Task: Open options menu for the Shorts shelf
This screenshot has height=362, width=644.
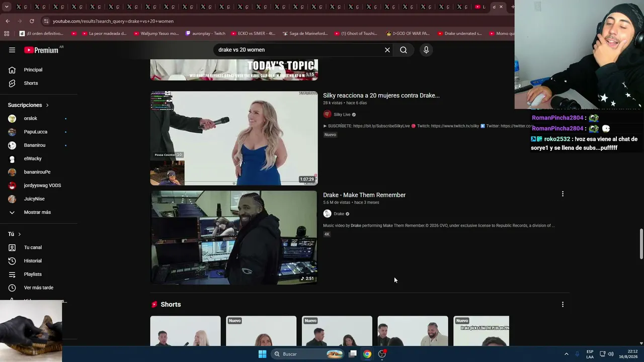Action: coord(562,305)
